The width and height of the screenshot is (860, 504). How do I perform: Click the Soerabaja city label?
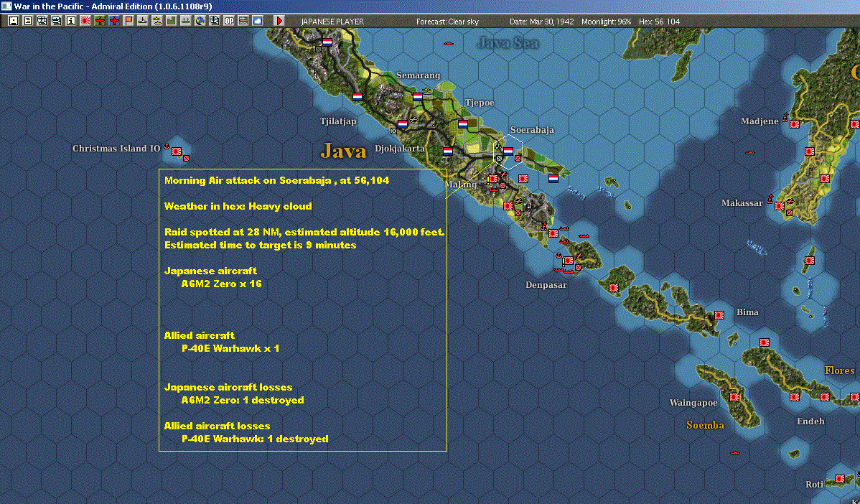(532, 130)
